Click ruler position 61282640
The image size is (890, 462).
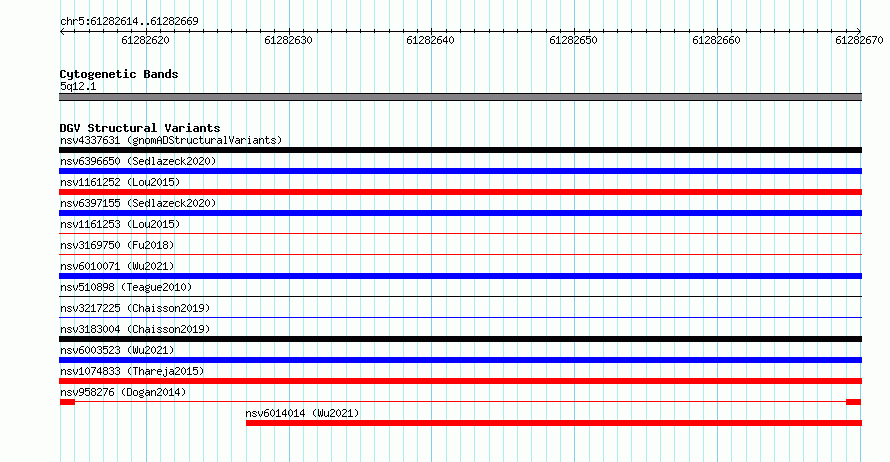tap(430, 40)
